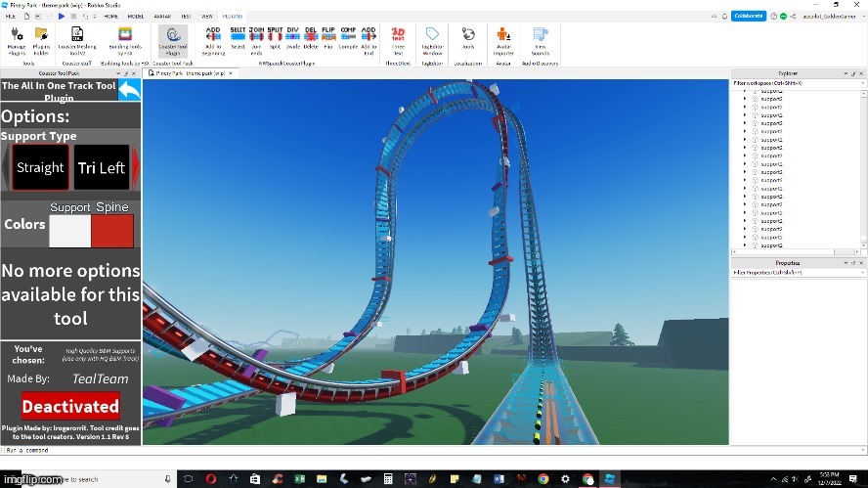Pick the red Spine color swatch
Screen dimensions: 868x488
112,231
